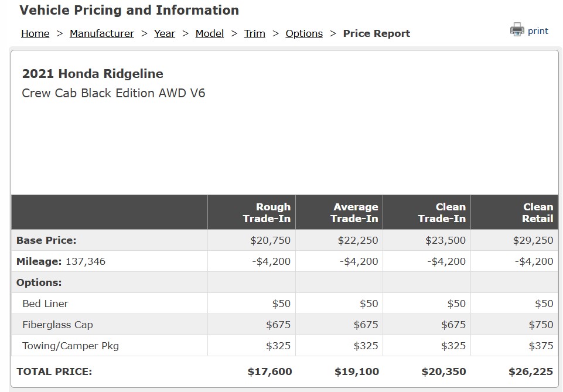The image size is (563, 392).
Task: Click the Towing/Camper Pkg option label
Action: [x=70, y=346]
